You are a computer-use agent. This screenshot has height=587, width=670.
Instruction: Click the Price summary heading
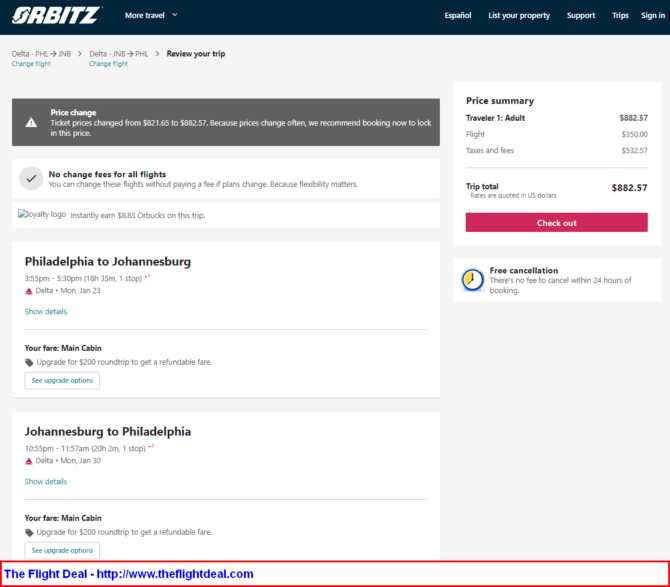click(x=500, y=101)
